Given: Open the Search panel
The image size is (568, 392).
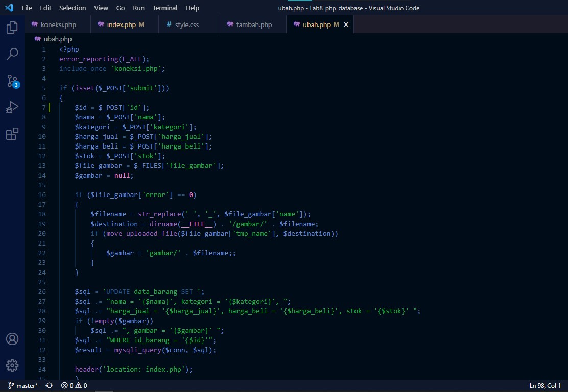Looking at the screenshot, I should point(12,54).
